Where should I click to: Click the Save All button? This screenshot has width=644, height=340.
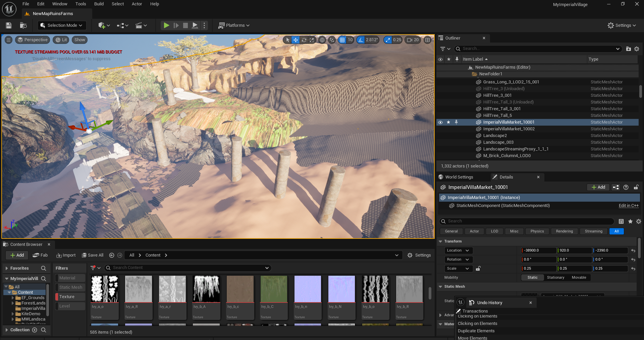(x=93, y=255)
